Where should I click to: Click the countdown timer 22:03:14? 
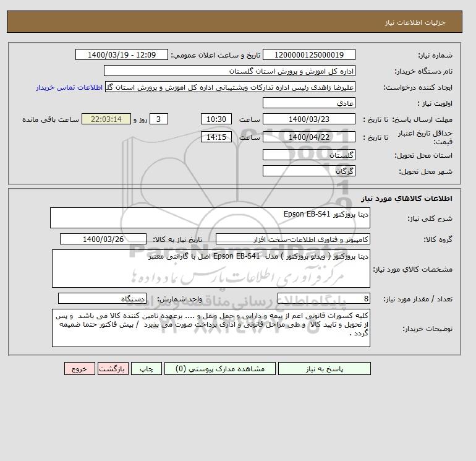[106, 119]
